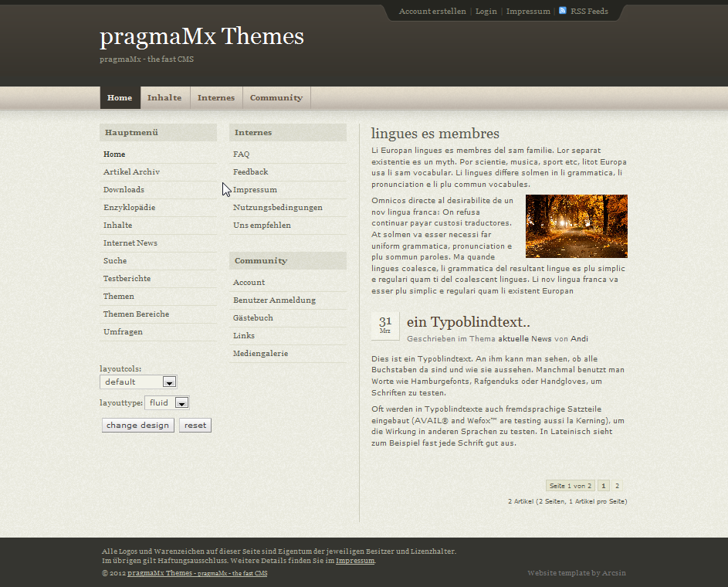Click the Community block heading
Screen dimensions: 728x587
click(288, 260)
